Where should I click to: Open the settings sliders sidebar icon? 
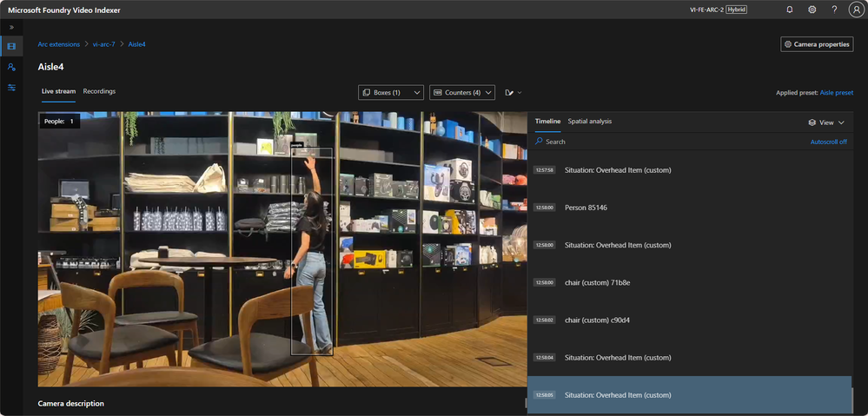coord(11,88)
